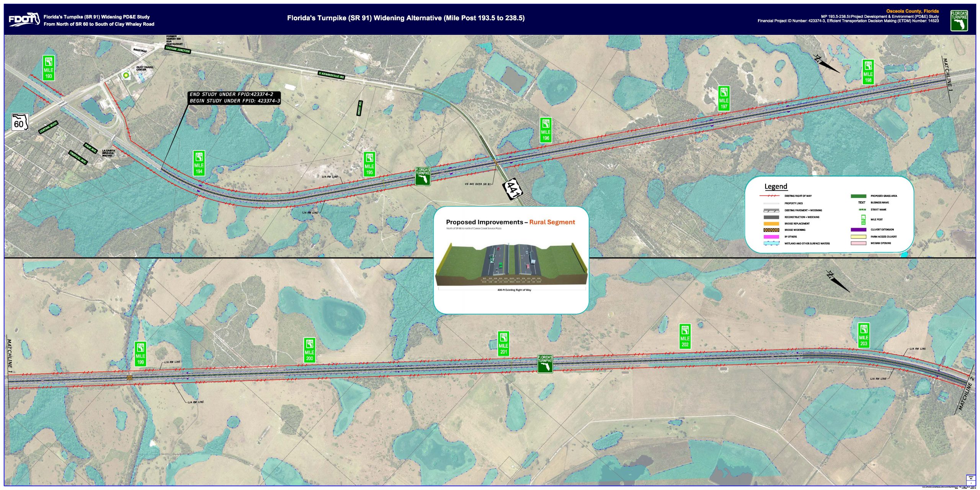The width and height of the screenshot is (980, 490).
Task: Click the State Road 60 shield
Action: 20,122
